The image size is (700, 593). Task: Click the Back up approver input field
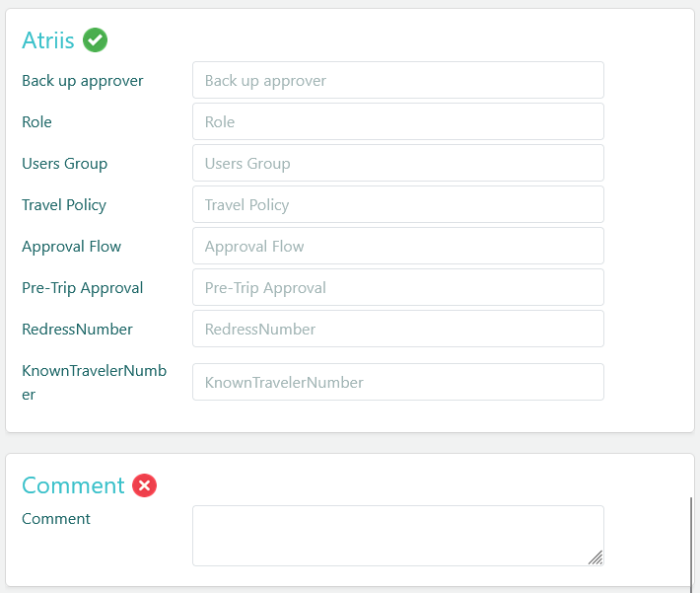coord(397,80)
